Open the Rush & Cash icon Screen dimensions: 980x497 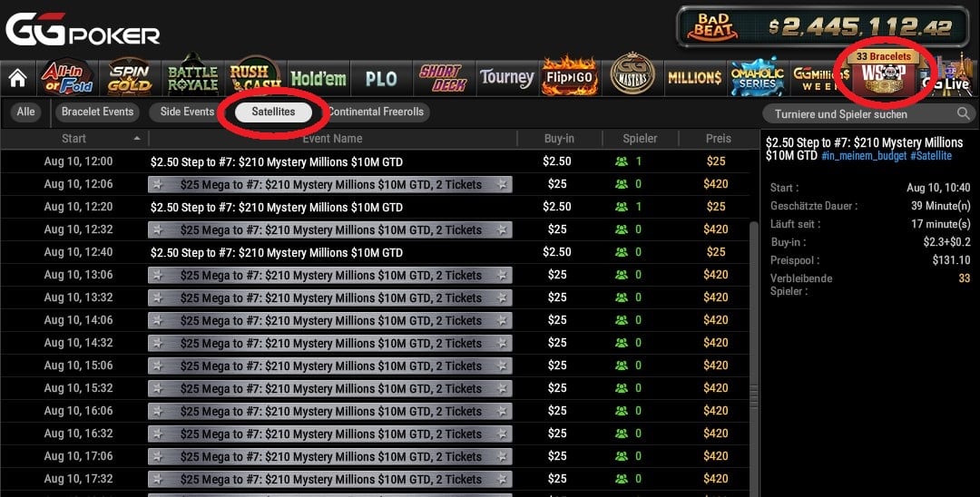pos(255,78)
